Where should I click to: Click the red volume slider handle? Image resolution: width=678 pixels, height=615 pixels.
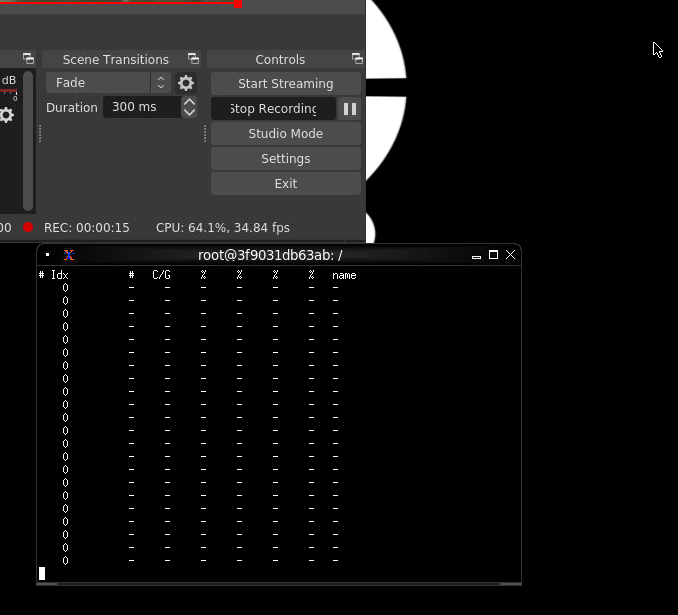pos(238,4)
